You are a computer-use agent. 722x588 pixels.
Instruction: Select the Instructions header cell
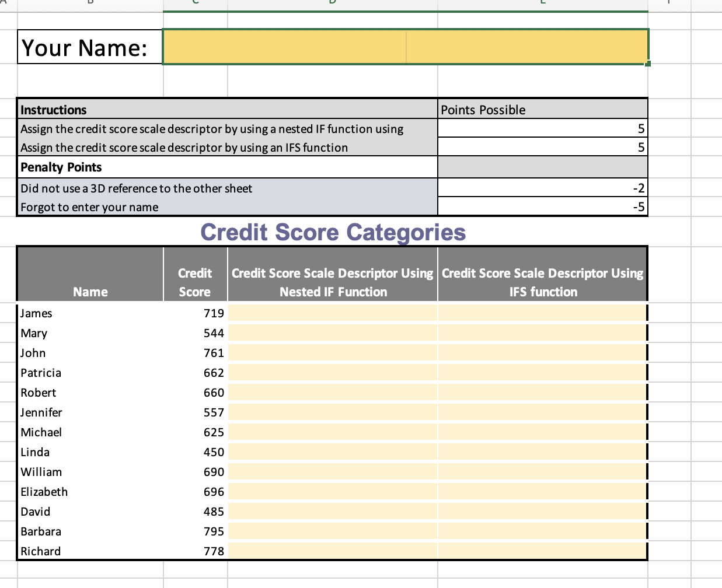click(x=117, y=110)
